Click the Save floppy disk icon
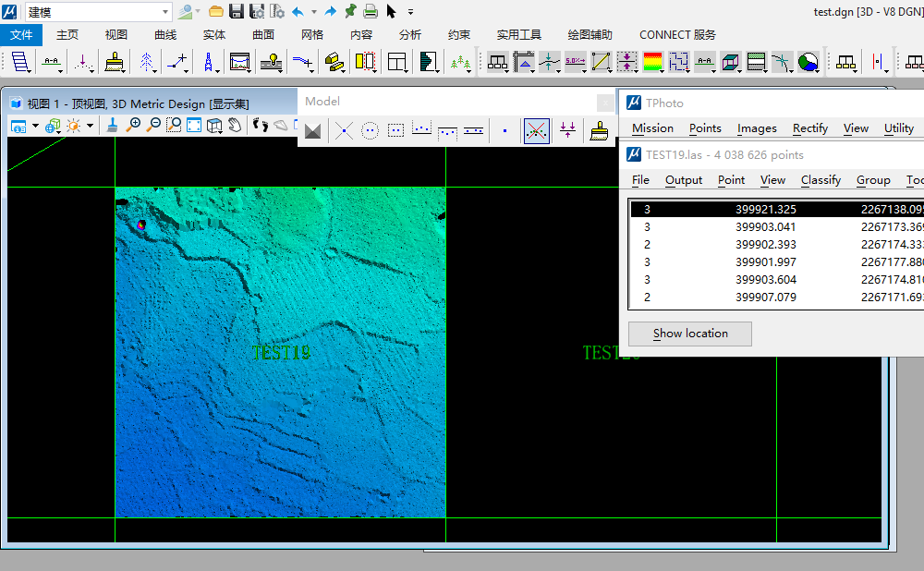 (237, 12)
